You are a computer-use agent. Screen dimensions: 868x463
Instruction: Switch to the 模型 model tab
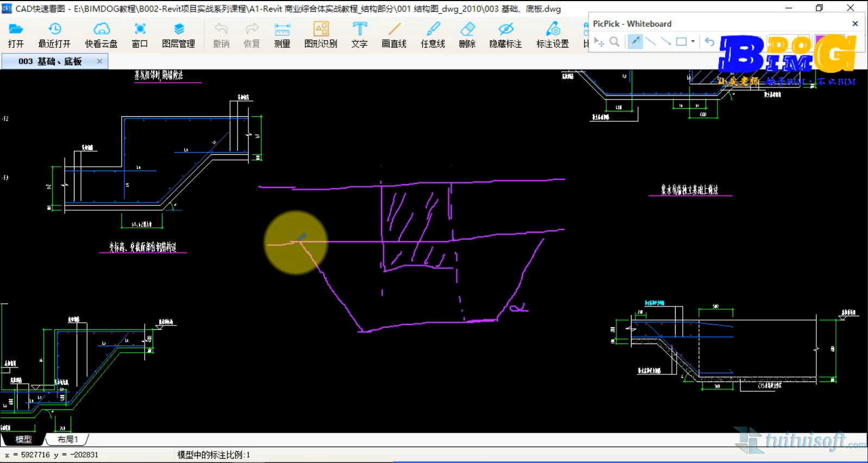click(x=23, y=439)
